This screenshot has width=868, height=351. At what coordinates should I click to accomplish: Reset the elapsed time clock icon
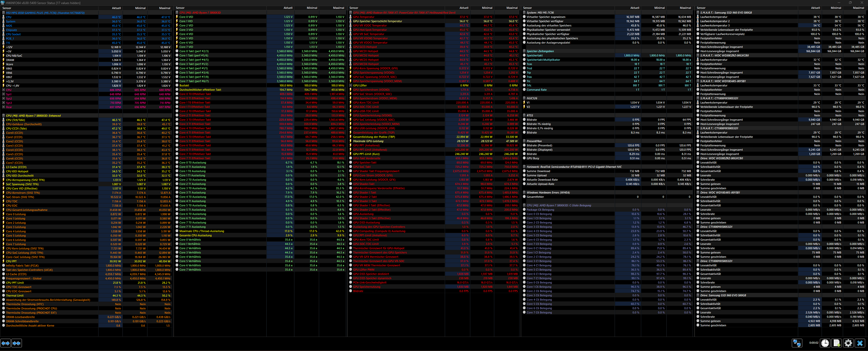click(825, 343)
